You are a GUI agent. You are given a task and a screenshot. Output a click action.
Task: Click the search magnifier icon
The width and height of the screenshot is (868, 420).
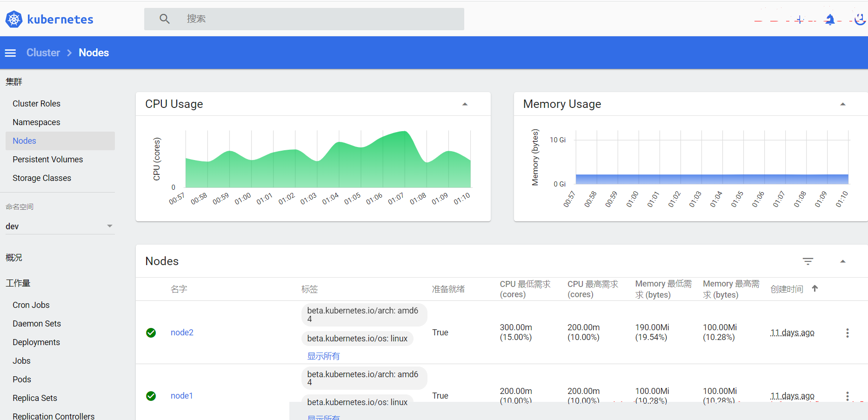coord(164,19)
